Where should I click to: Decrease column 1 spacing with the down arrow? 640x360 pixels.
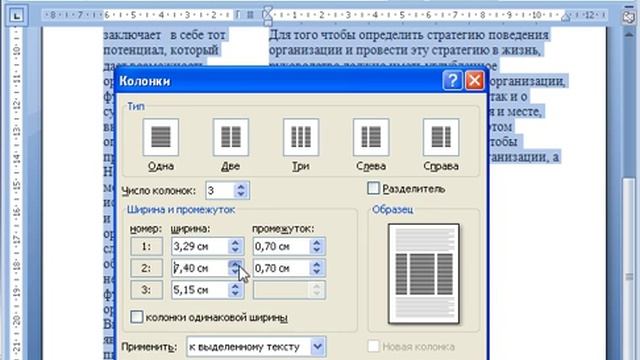tap(317, 250)
